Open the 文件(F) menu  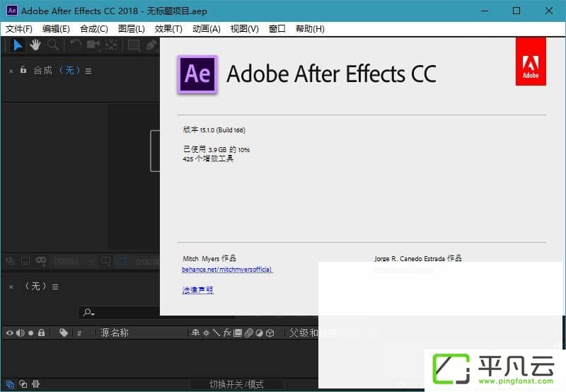tap(19, 29)
